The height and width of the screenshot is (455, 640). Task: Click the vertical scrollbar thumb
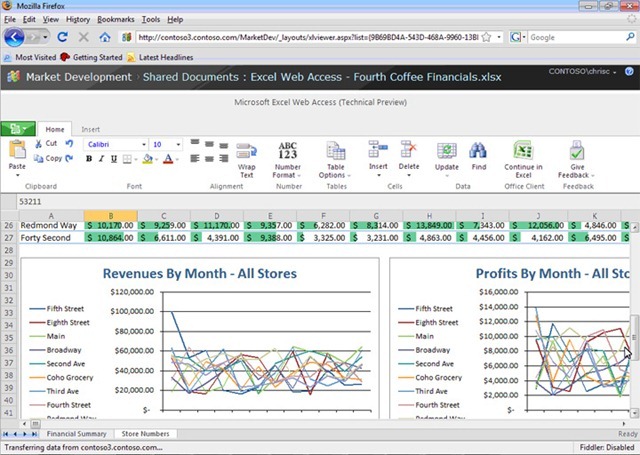click(x=634, y=337)
